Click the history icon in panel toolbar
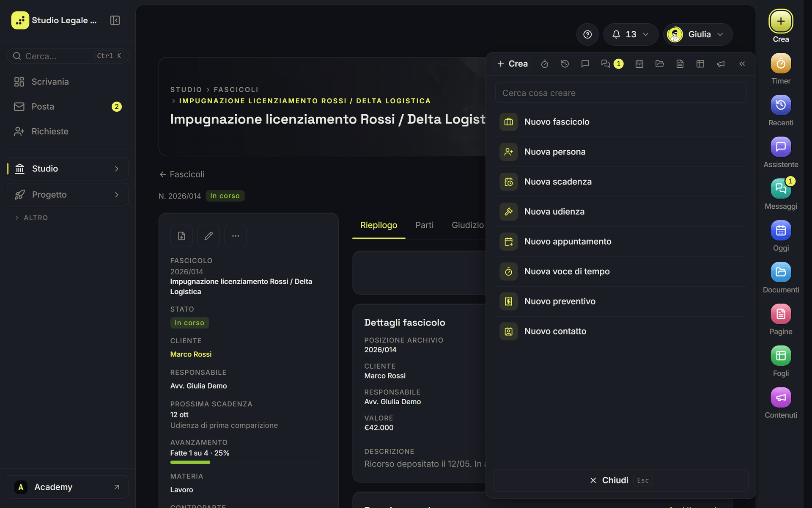The width and height of the screenshot is (812, 508). (565, 64)
